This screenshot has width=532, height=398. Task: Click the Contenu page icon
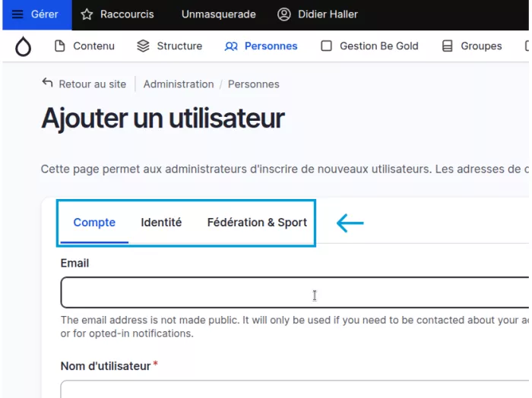pyautogui.click(x=60, y=46)
